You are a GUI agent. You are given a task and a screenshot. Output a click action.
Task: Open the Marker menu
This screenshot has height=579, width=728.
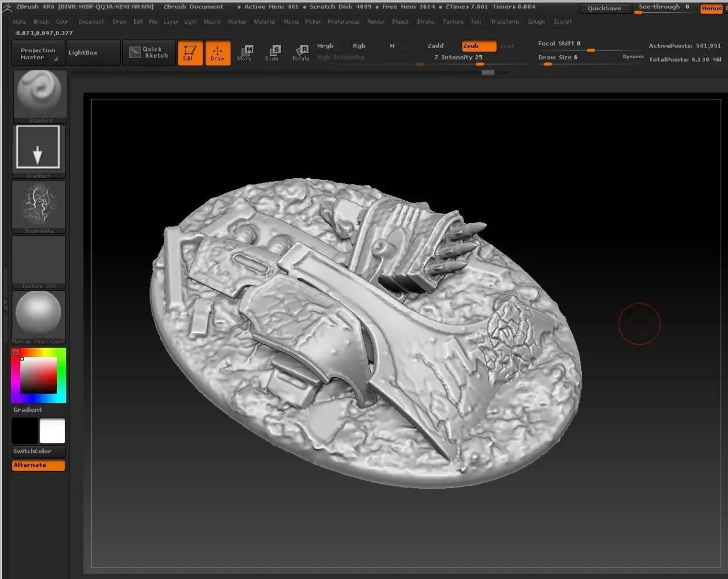(x=237, y=22)
